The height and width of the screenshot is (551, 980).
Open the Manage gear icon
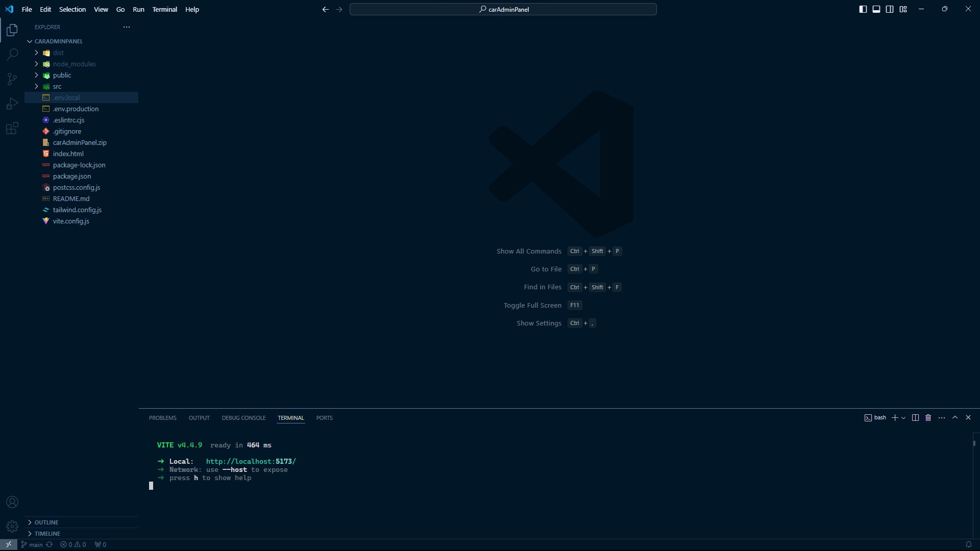(12, 526)
